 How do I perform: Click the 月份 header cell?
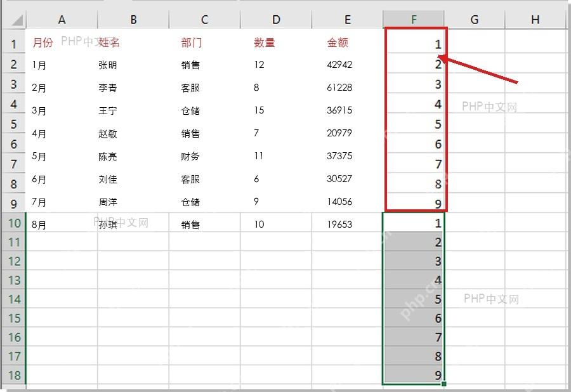point(43,42)
